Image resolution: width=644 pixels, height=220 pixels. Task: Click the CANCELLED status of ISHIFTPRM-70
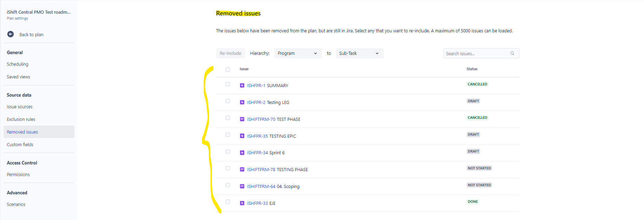(477, 118)
